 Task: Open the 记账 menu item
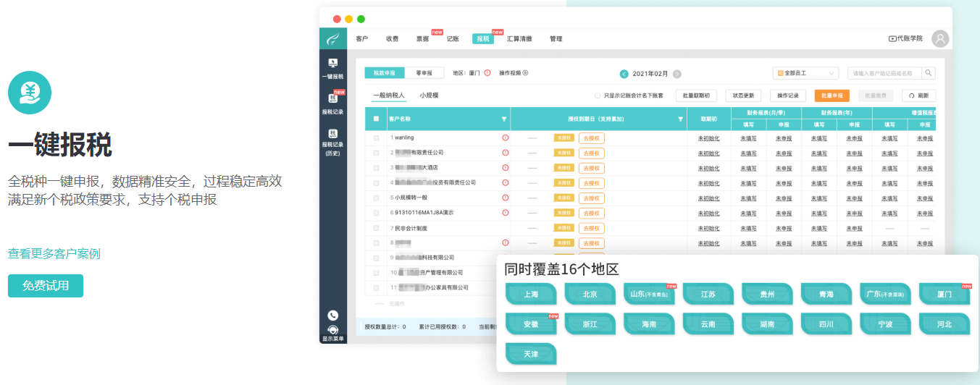pos(453,38)
